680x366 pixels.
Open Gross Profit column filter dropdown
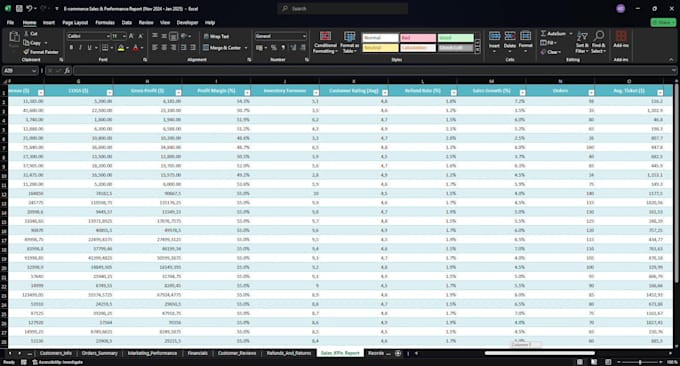click(178, 92)
